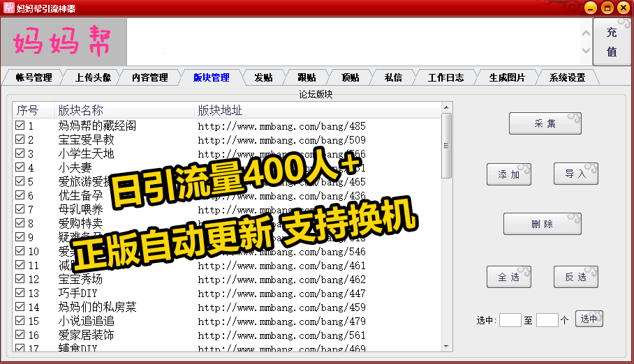Click the 反选 invert selection button

pyautogui.click(x=576, y=277)
